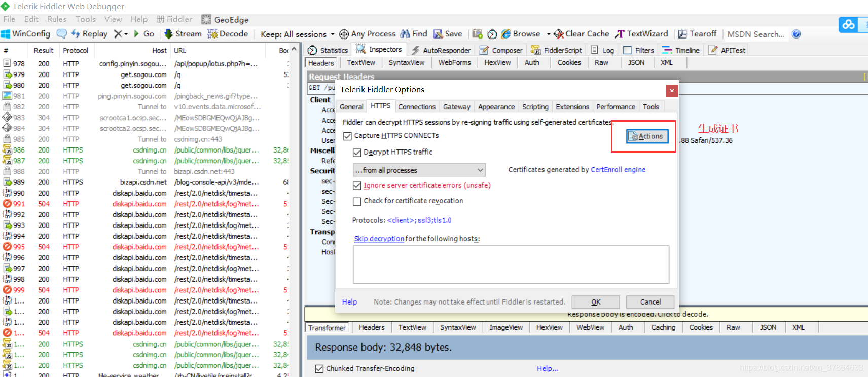The height and width of the screenshot is (377, 868).
Task: Switch to Statistics tab
Action: coord(328,50)
